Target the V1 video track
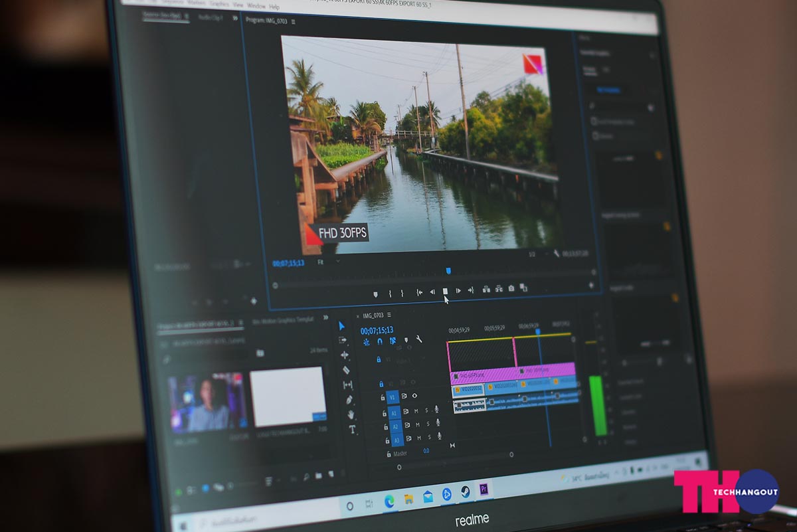 point(393,397)
